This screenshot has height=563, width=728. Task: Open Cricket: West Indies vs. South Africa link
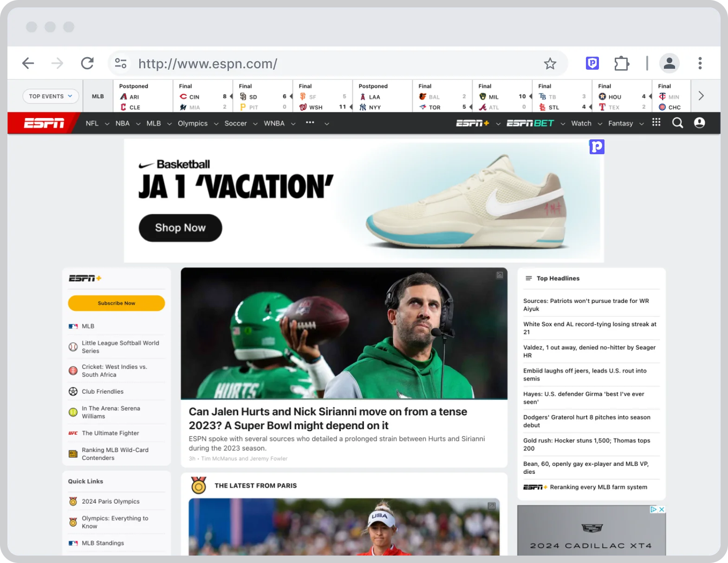point(114,371)
